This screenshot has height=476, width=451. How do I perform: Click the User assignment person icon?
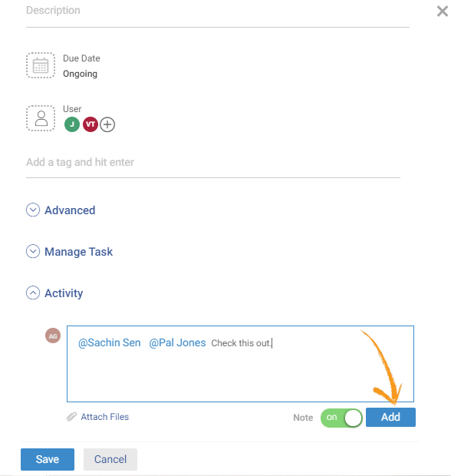pos(41,118)
